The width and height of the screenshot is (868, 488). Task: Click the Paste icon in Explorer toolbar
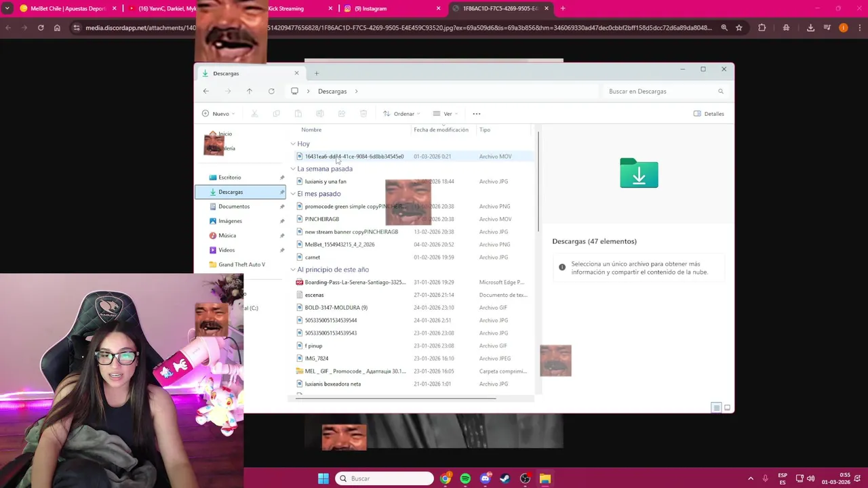298,114
